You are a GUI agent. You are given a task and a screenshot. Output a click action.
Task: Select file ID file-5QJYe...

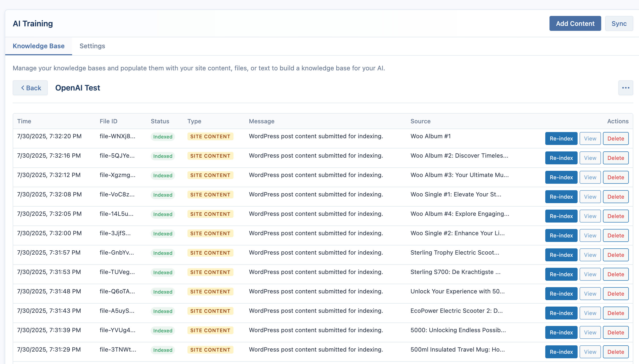pos(117,156)
